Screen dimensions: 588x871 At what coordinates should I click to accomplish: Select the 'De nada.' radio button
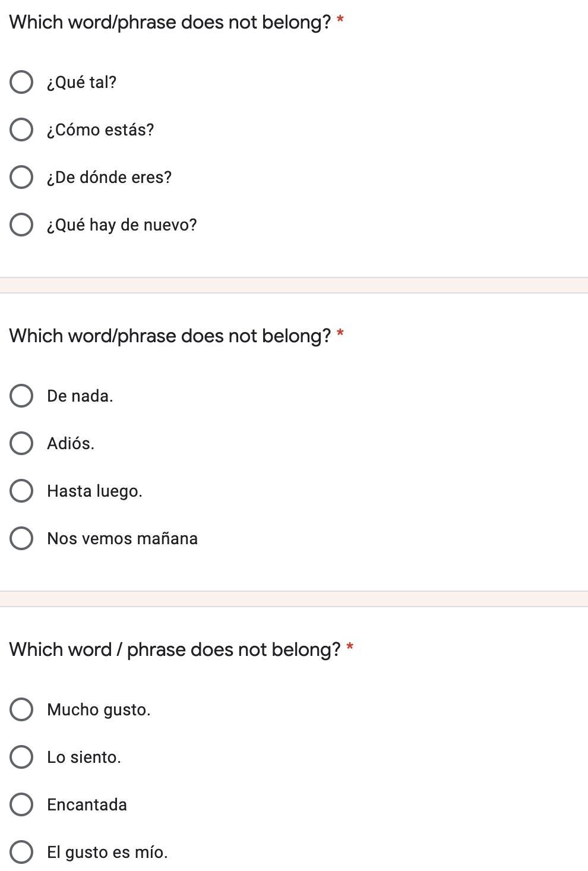(21, 396)
